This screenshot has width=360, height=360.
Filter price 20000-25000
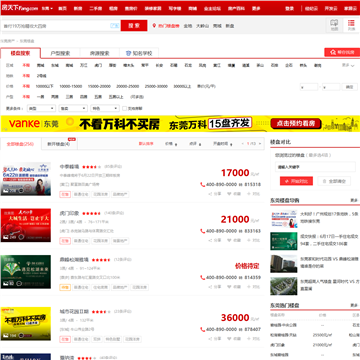[128, 86]
